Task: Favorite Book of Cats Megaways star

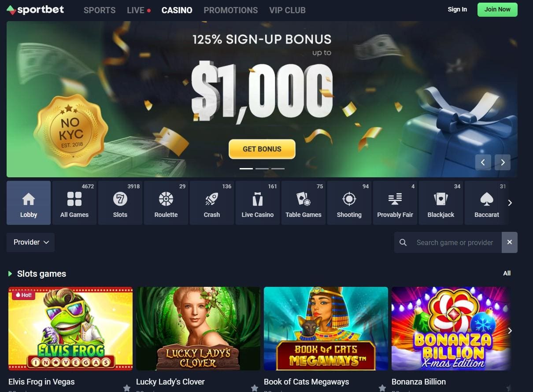Action: (x=382, y=388)
